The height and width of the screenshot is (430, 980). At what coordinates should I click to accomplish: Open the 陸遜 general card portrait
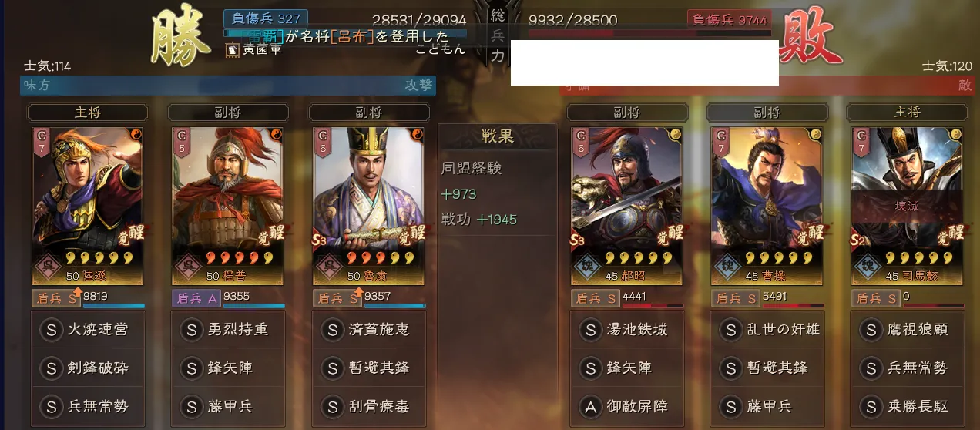(x=88, y=206)
